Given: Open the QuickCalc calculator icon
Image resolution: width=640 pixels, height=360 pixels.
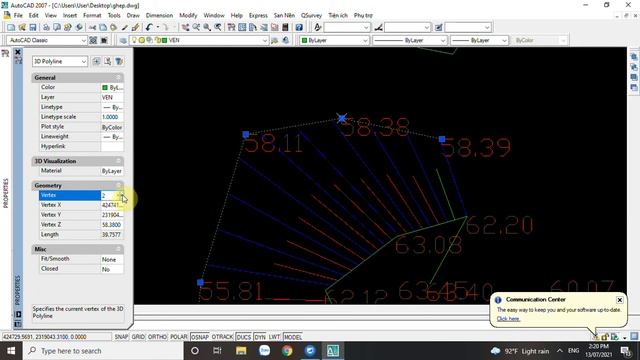Looking at the screenshot, I should point(285,27).
